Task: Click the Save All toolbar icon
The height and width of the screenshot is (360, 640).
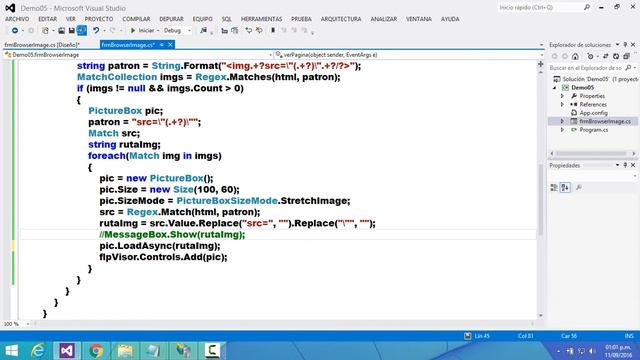Action: tap(82, 30)
